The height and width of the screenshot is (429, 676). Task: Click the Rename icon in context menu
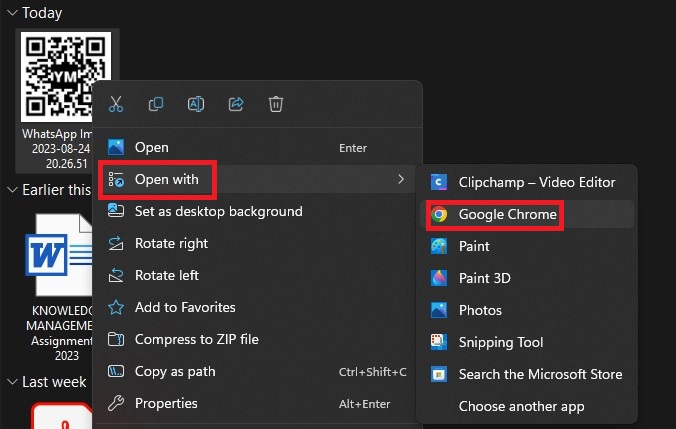pos(197,104)
